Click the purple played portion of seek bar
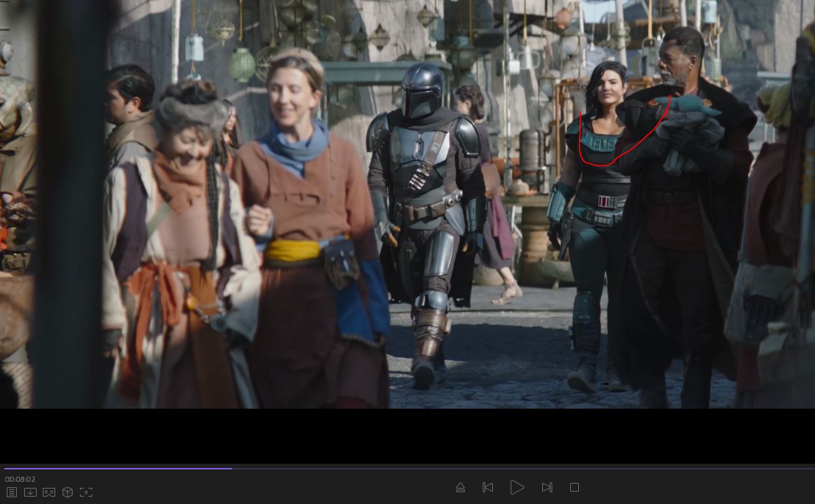815x504 pixels. [x=118, y=469]
